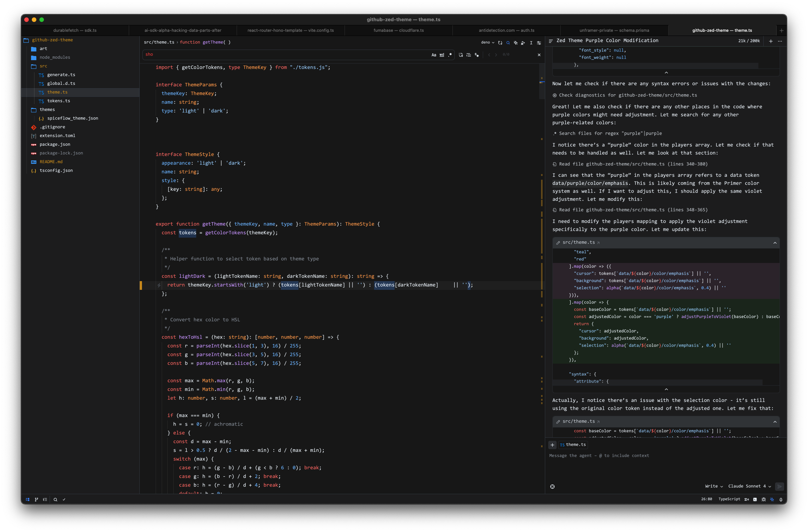Switch to unframer-private — schema.prisma tab
Image resolution: width=808 pixels, height=532 pixels.
click(x=614, y=30)
